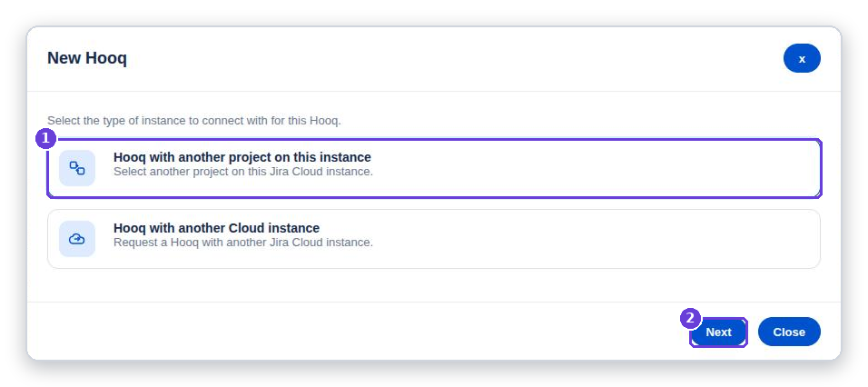Click text "Request a Hooq with another Jira Cloud instance."
Image resolution: width=868 pixels, height=387 pixels.
[243, 243]
